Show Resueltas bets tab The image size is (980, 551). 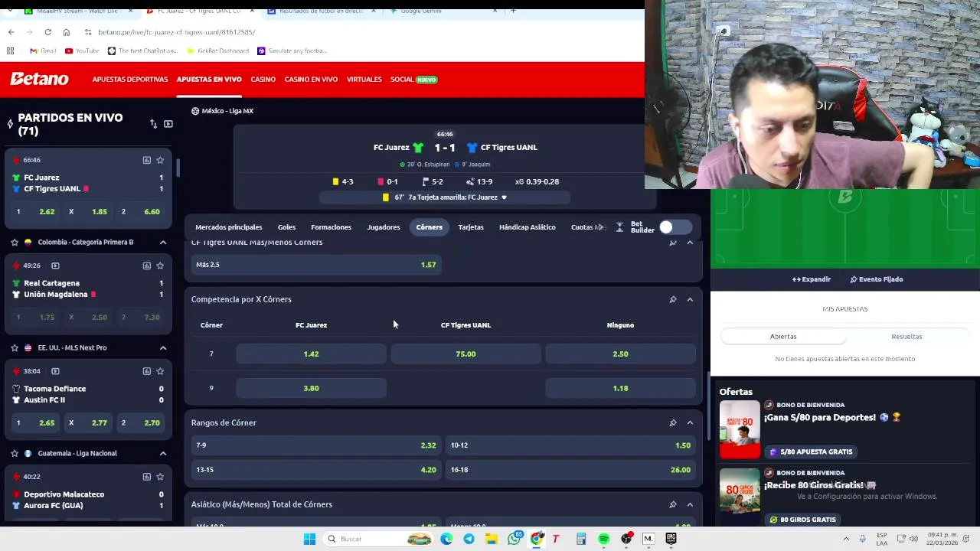[906, 337]
